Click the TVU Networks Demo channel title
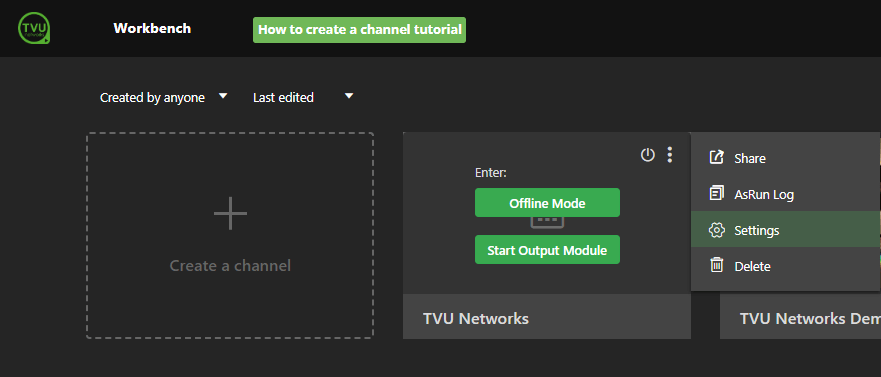881x377 pixels. [x=810, y=319]
